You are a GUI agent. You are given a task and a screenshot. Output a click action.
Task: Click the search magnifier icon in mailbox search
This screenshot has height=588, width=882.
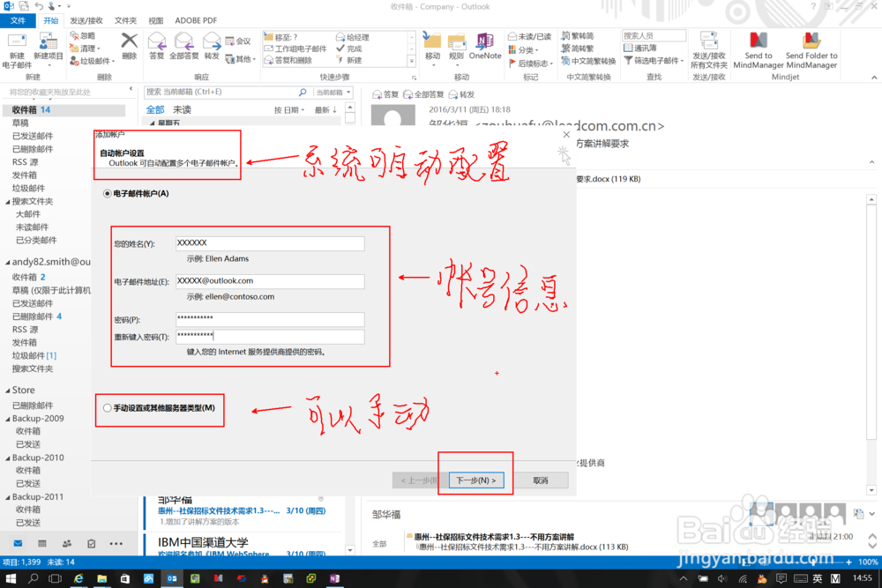[303, 93]
